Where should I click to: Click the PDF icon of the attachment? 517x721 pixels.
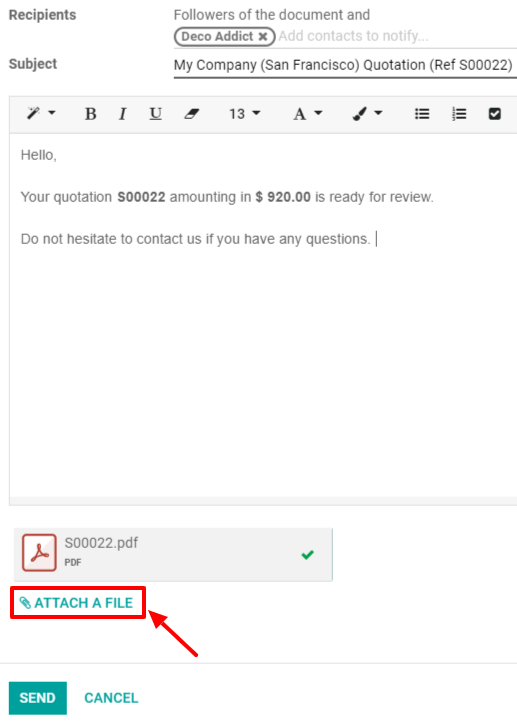click(x=40, y=553)
